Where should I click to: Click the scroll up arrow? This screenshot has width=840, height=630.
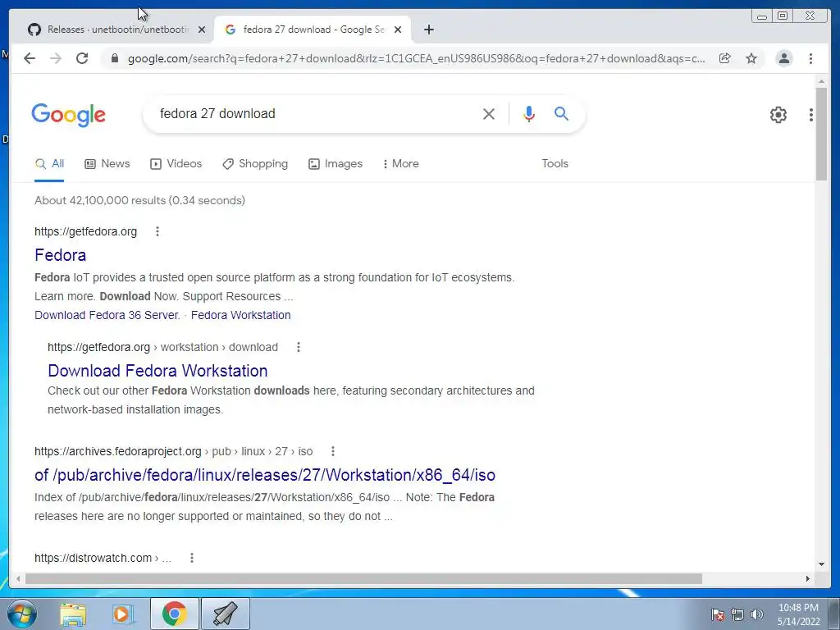[821, 81]
